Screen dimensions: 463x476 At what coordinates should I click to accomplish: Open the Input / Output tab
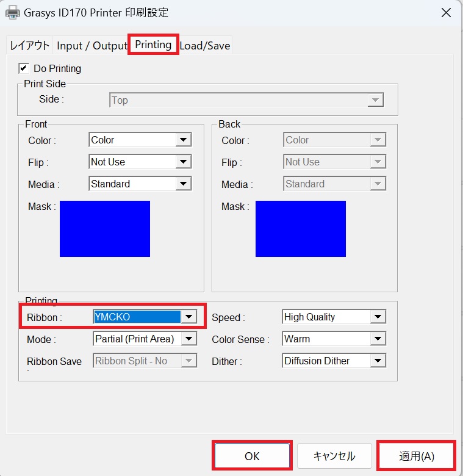pyautogui.click(x=92, y=46)
